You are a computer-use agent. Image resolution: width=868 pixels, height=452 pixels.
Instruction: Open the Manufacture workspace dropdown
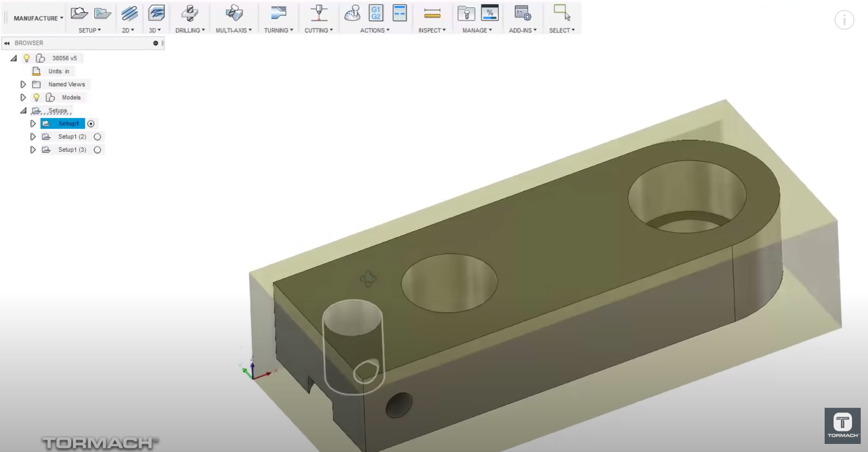[39, 18]
